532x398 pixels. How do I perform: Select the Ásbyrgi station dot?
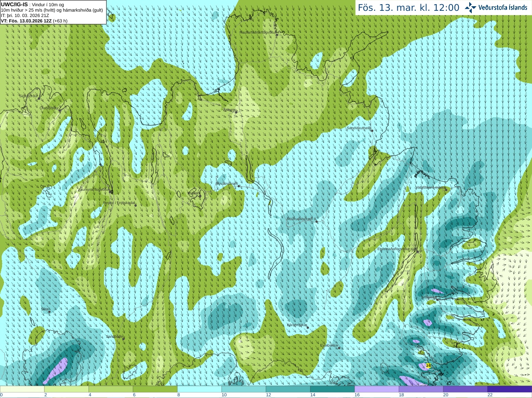point(236,112)
